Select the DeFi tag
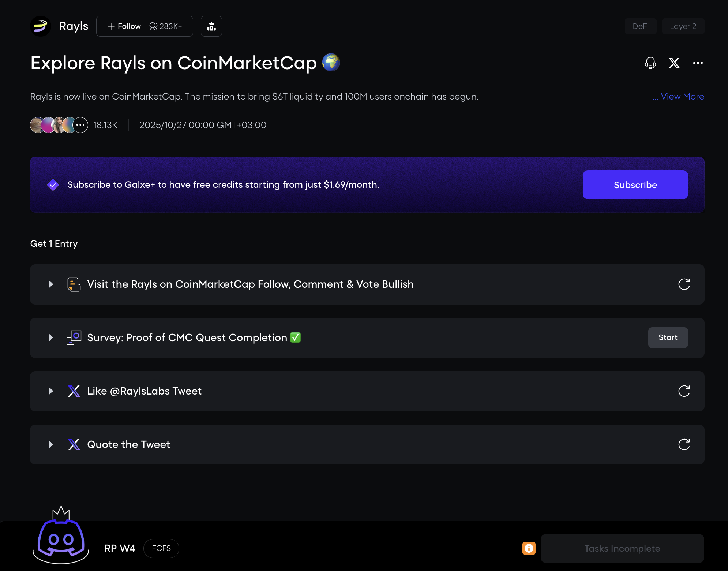Screen dimensions: 728x571 640,26
